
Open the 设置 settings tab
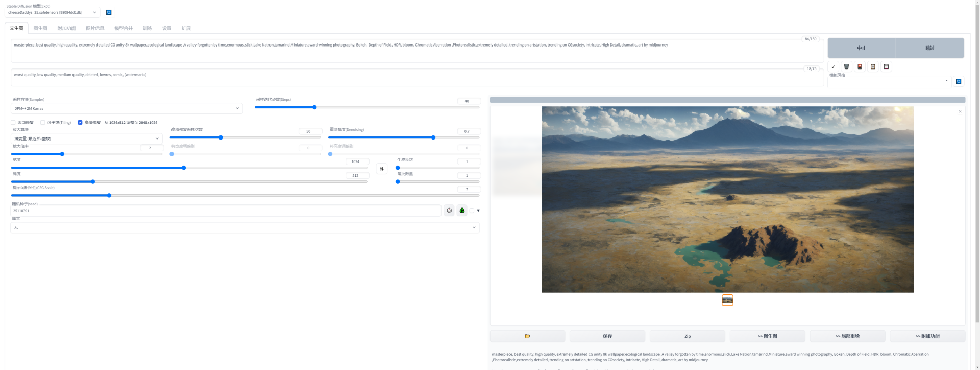[167, 28]
